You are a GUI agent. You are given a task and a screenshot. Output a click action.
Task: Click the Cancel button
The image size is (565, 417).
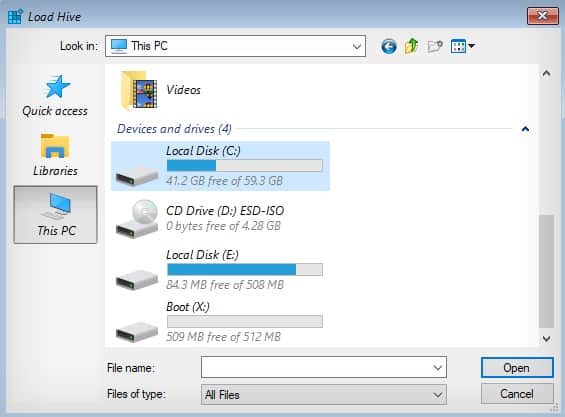(517, 394)
